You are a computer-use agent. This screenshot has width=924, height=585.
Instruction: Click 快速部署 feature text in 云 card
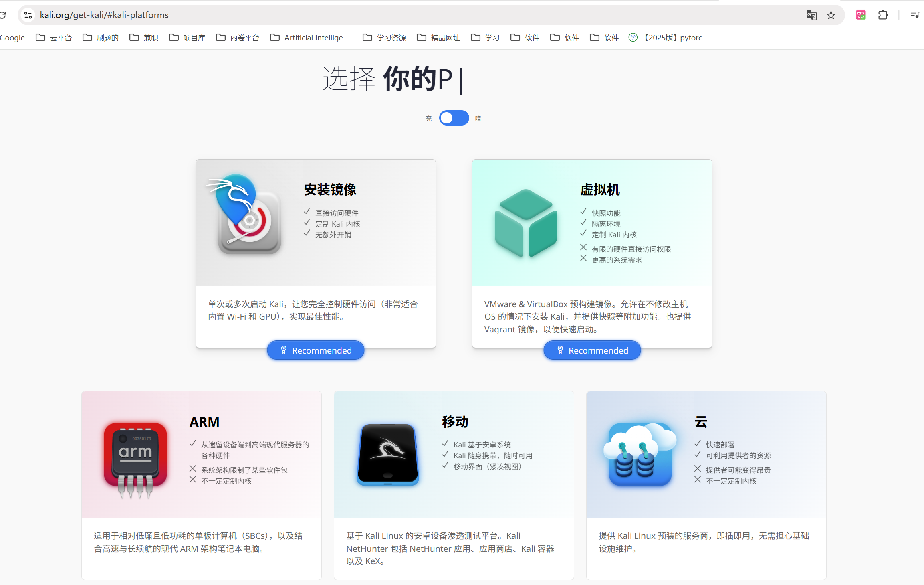(720, 445)
